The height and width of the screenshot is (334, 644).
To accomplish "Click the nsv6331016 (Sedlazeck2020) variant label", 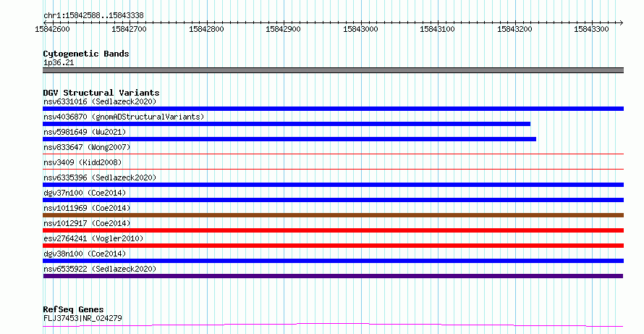I will (100, 101).
